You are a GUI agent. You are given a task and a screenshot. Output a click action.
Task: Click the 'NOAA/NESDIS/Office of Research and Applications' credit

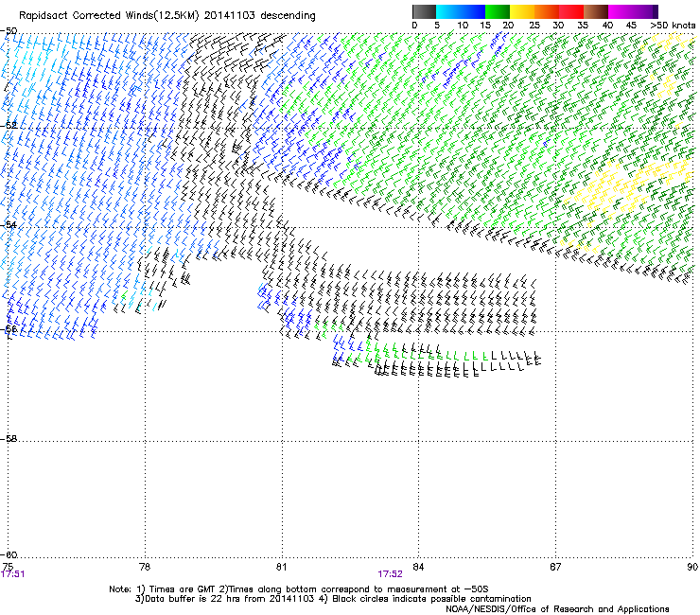coord(557,608)
